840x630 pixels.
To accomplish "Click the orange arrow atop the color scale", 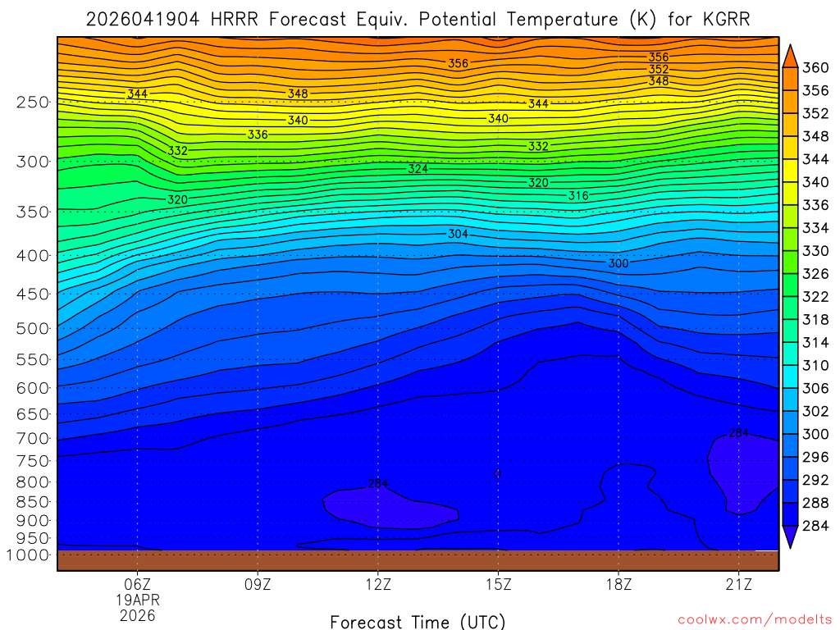I will coord(790,57).
